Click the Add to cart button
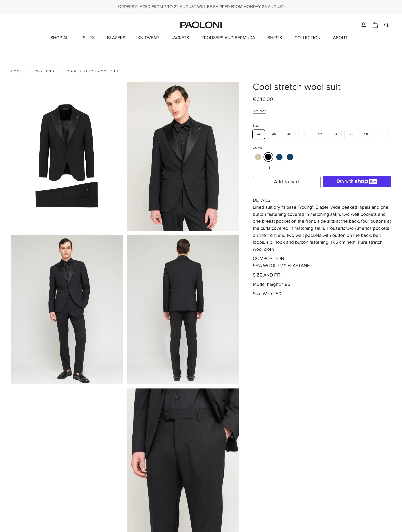The height and width of the screenshot is (532, 402). coord(287,182)
